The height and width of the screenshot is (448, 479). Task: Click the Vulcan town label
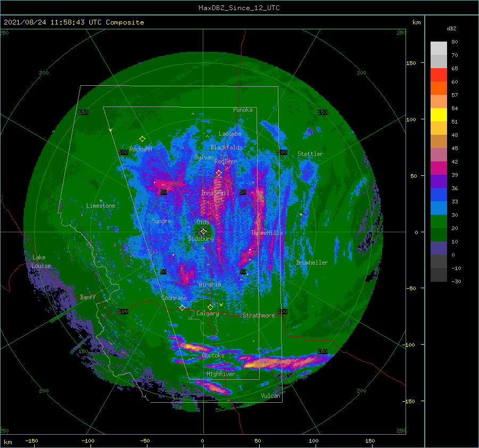pos(270,396)
